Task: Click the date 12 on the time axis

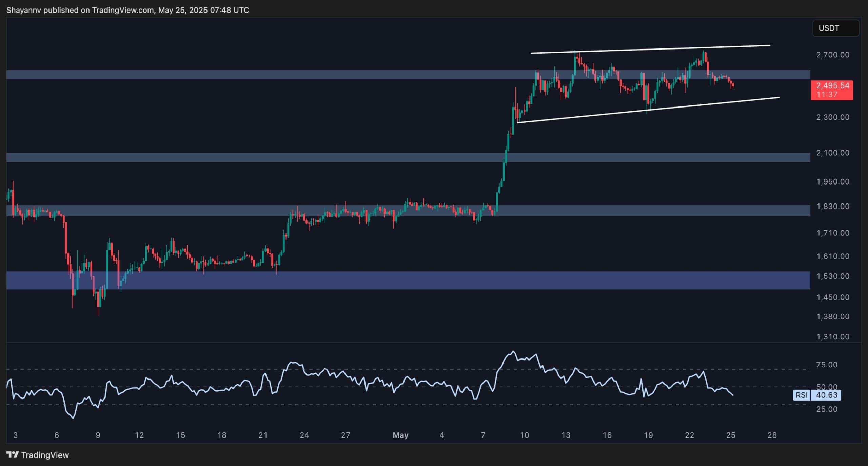Action: point(139,435)
